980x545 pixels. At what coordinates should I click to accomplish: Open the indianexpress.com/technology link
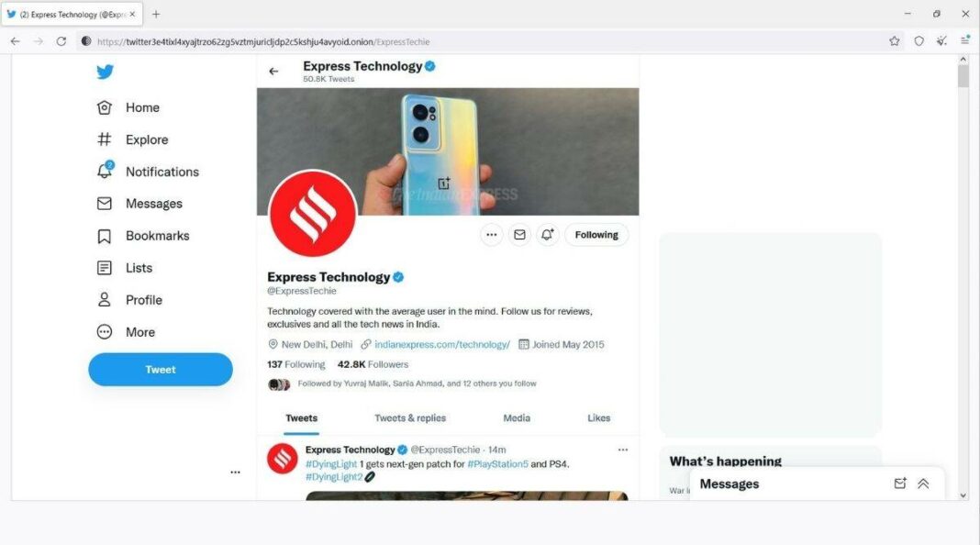pyautogui.click(x=442, y=344)
